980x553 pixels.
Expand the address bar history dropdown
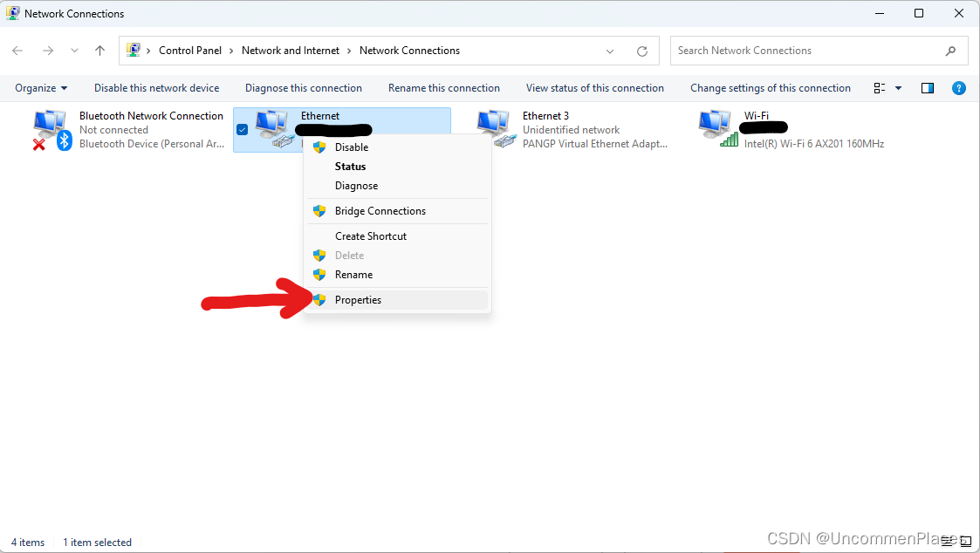tap(610, 51)
